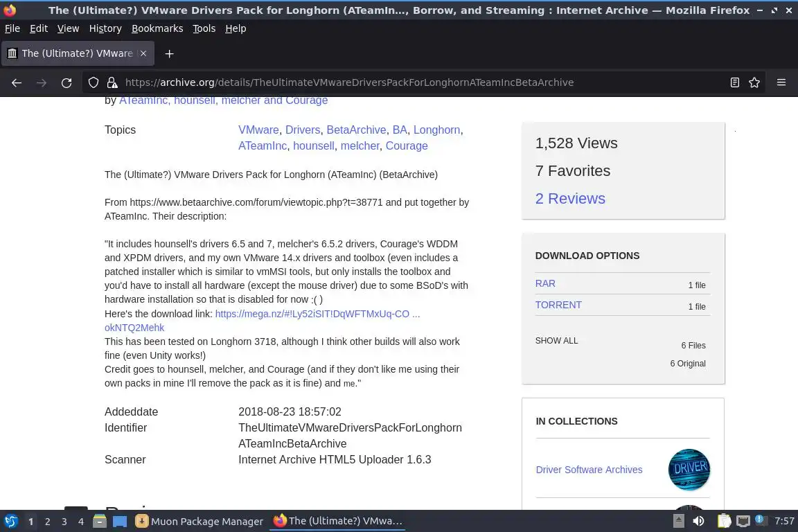The width and height of the screenshot is (798, 532).
Task: Bookmark this page with the star icon
Action: coord(754,82)
